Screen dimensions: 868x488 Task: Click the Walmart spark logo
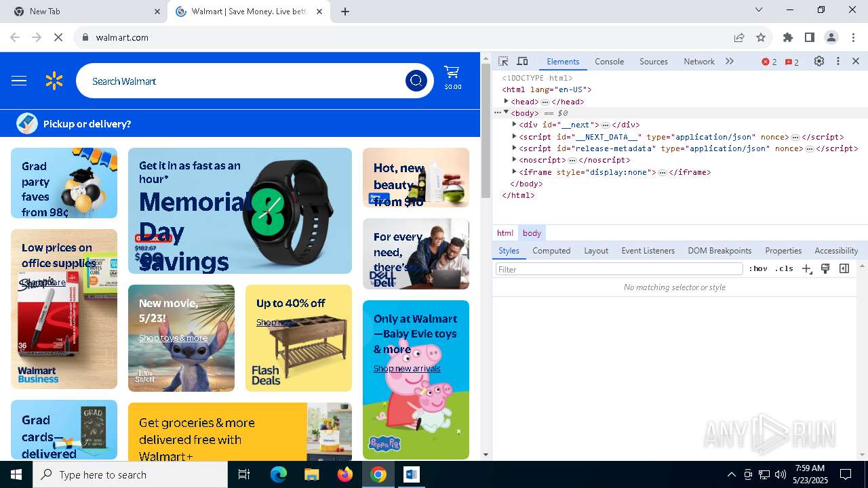pyautogui.click(x=54, y=81)
